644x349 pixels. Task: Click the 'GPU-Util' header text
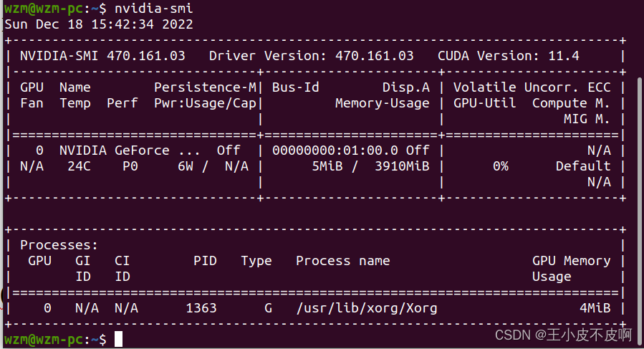485,103
